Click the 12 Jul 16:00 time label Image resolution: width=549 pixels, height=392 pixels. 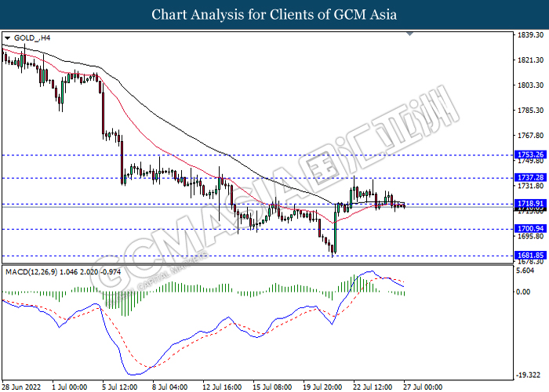coord(222,387)
